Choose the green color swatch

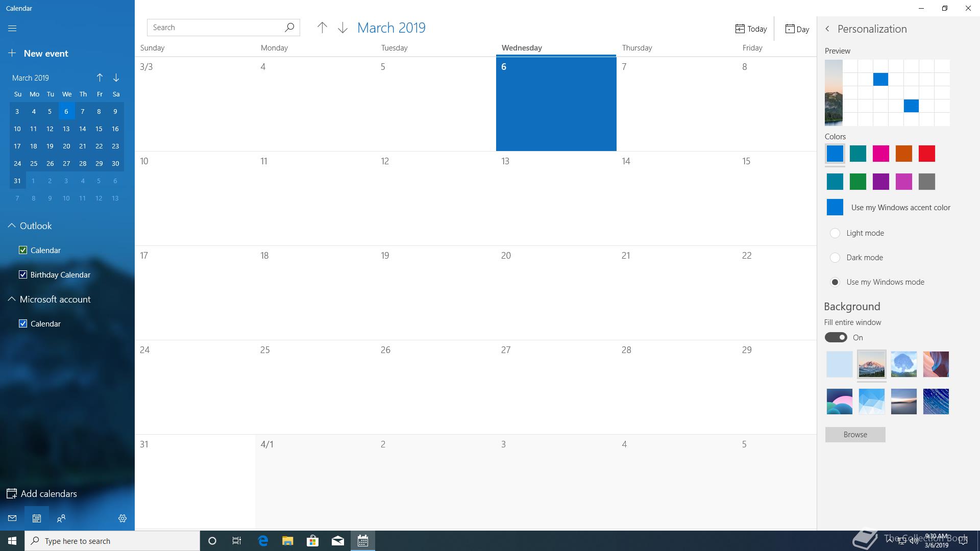(858, 182)
